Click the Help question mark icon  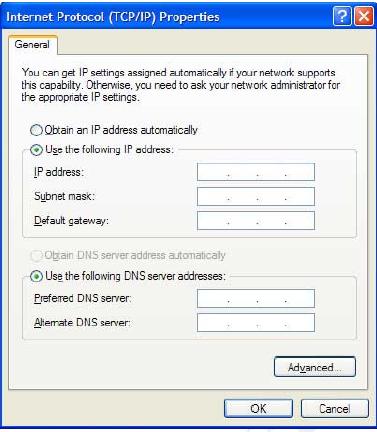[x=342, y=16]
